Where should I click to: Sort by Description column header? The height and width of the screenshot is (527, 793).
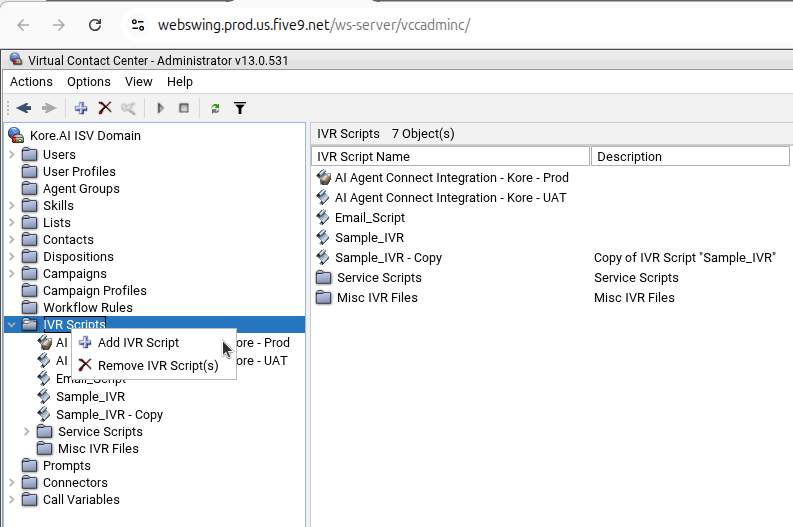click(x=690, y=156)
